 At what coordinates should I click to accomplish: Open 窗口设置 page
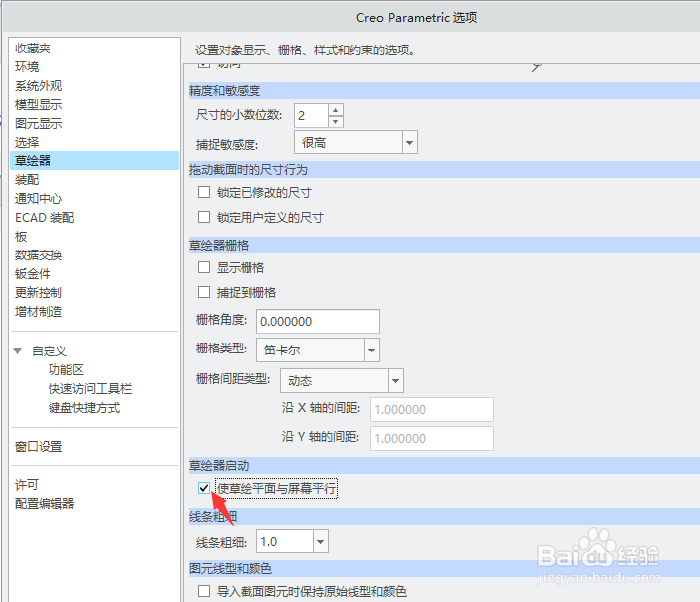[x=39, y=447]
